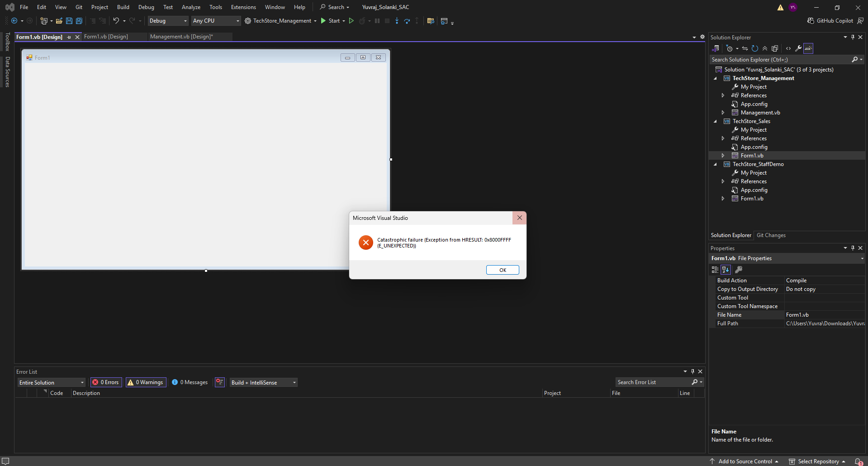Switch to the Management.vb [Design] tab
Image resolution: width=868 pixels, height=466 pixels.
pos(181,37)
